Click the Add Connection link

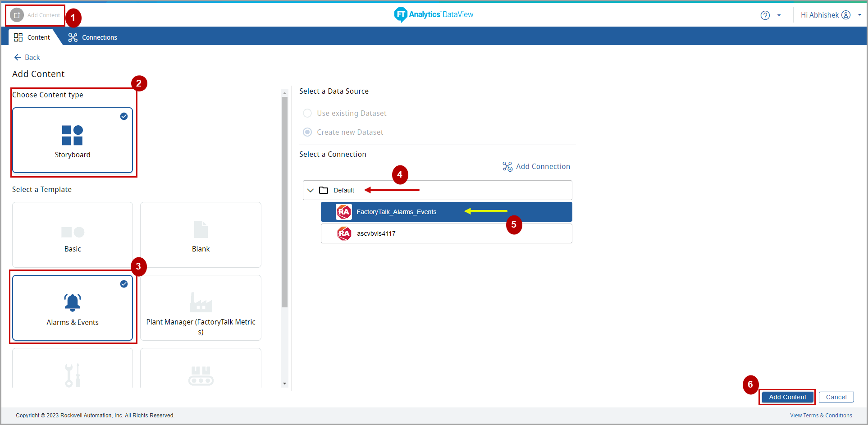pos(536,167)
